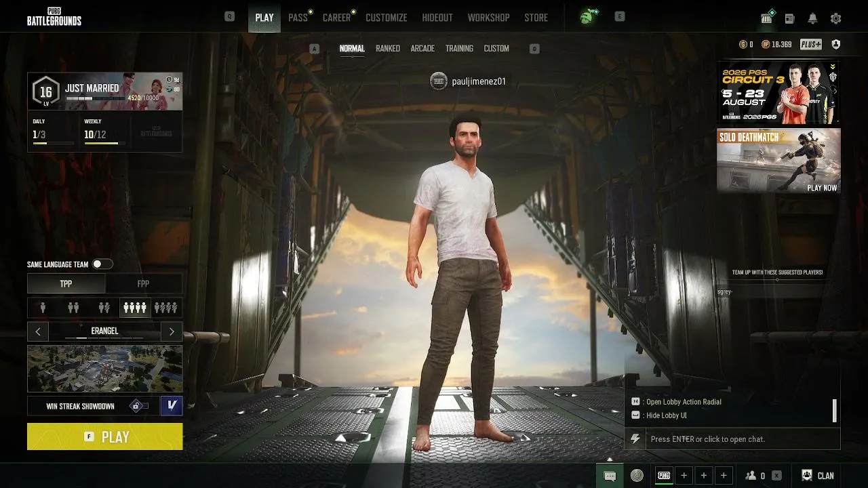Click the lightning bolt chat icon

(x=635, y=439)
